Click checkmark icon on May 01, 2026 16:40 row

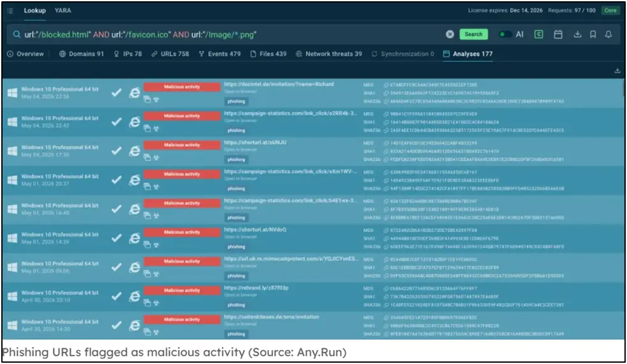[116, 209]
